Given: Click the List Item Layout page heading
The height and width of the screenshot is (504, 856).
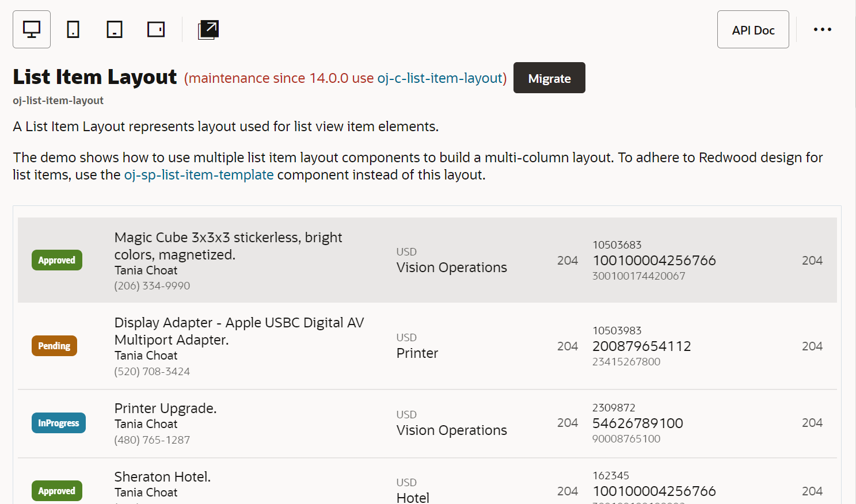Looking at the screenshot, I should [x=94, y=77].
